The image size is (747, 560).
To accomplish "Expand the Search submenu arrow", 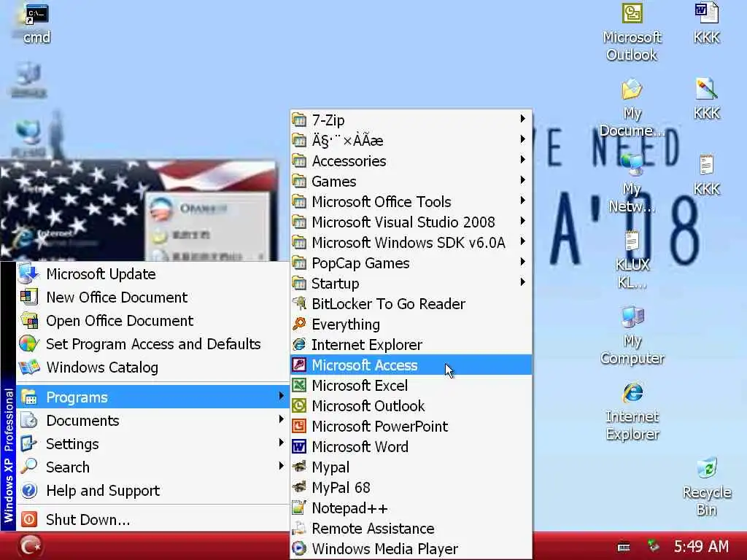I will tap(281, 466).
